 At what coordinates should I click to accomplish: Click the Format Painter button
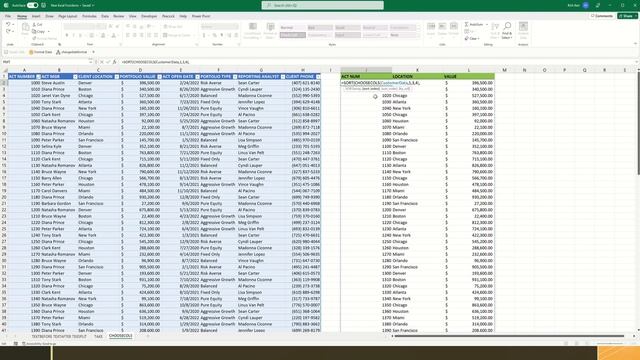pyautogui.click(x=45, y=38)
